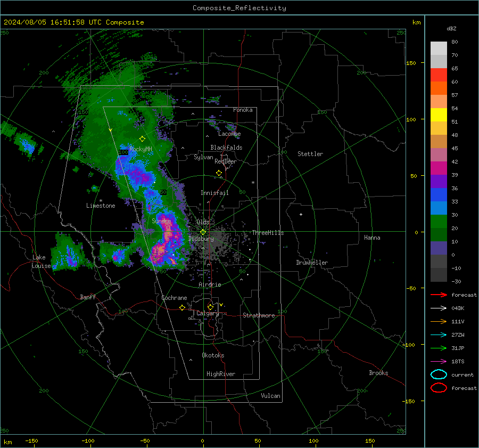479x448 pixels.
Task: Click the Olds town label
Action: point(203,222)
